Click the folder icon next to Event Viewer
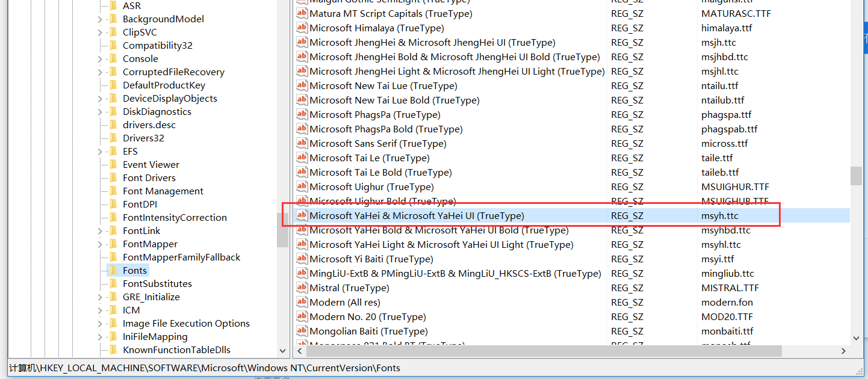 click(x=113, y=165)
